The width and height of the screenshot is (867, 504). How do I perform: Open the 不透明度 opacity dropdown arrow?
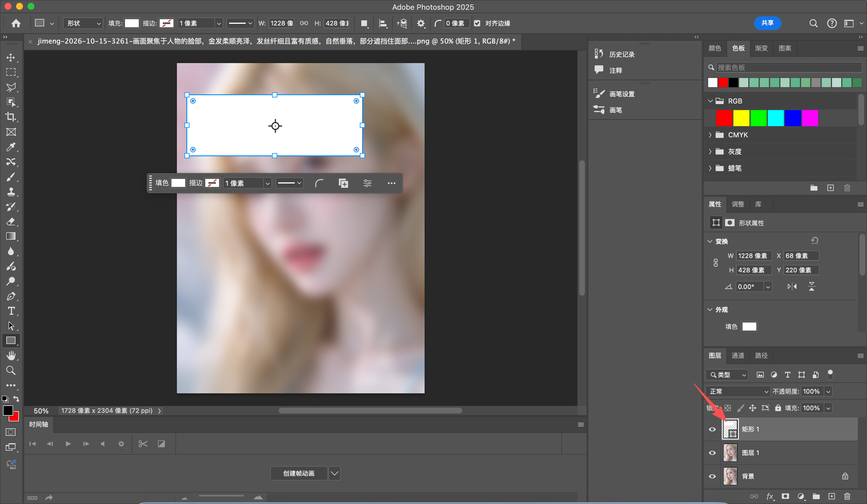(x=829, y=392)
